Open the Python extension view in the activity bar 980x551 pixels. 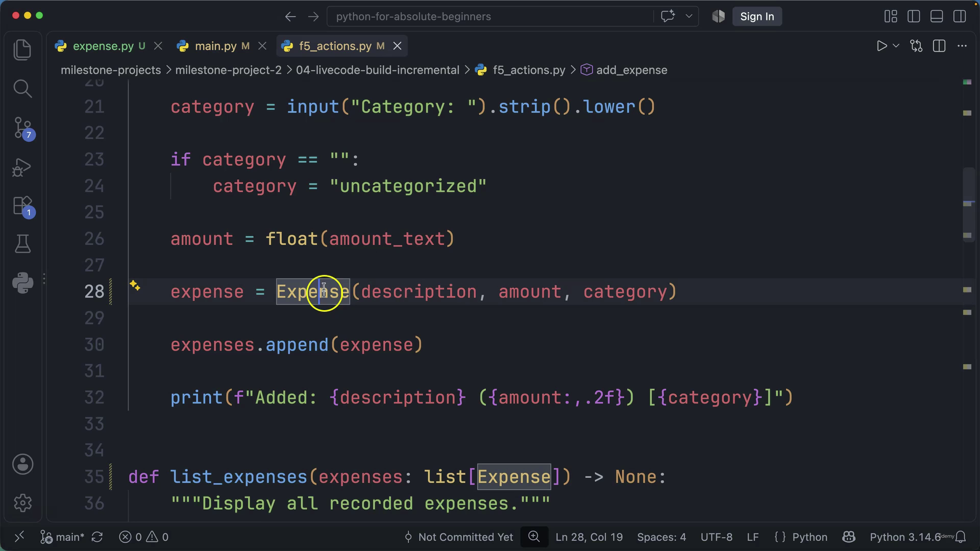[22, 283]
